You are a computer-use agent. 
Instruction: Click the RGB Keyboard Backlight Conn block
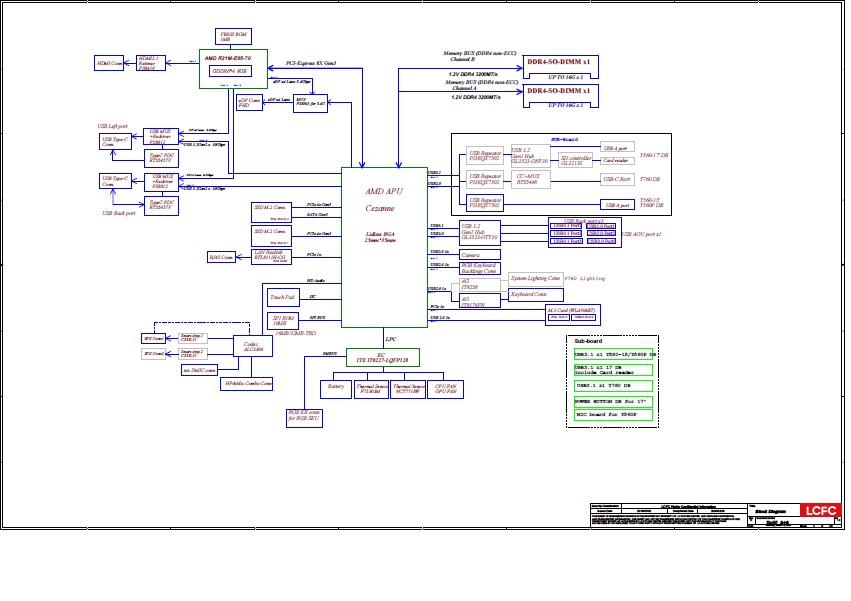tap(480, 268)
